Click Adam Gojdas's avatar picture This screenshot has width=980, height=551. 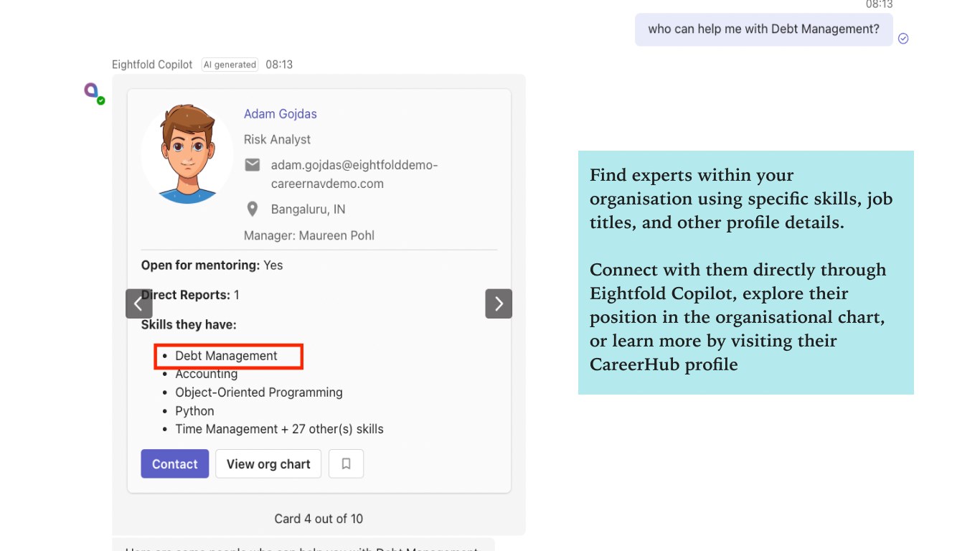click(x=187, y=154)
